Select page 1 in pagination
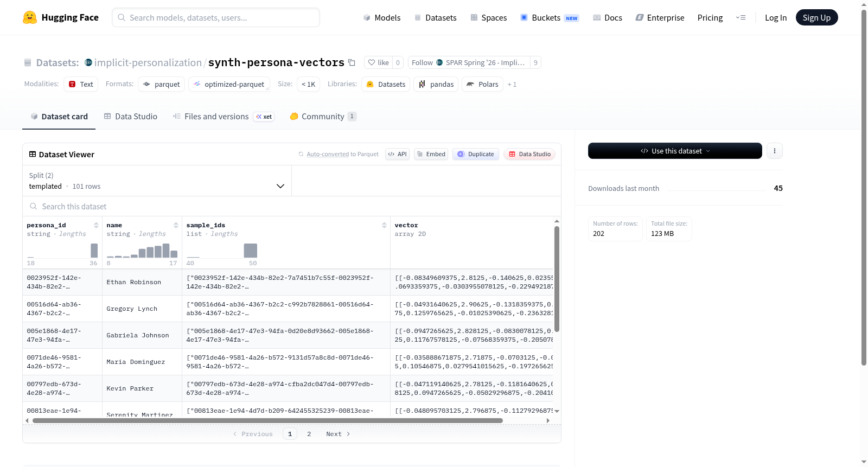This screenshot has height=467, width=868. pos(290,434)
